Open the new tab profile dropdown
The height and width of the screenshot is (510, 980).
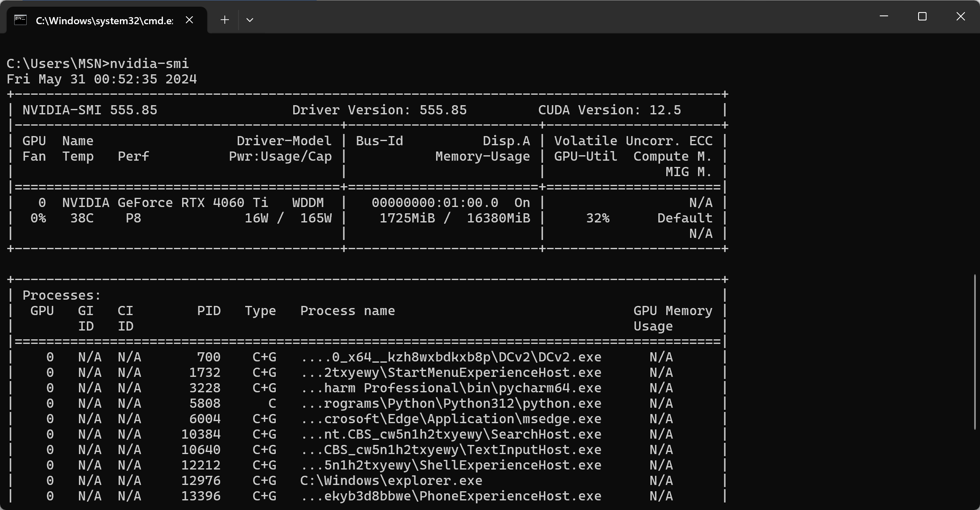click(250, 20)
